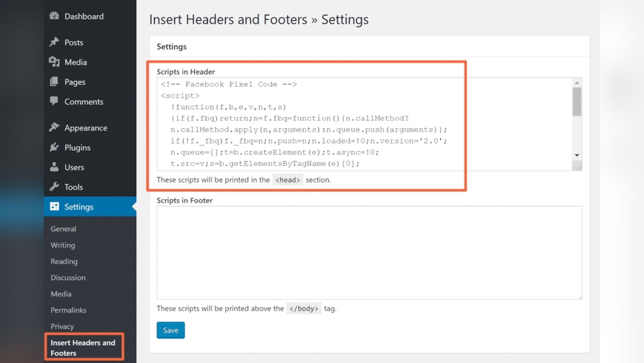Click the Comments bubble icon
Viewport: 644px width, 363px height.
(x=54, y=101)
